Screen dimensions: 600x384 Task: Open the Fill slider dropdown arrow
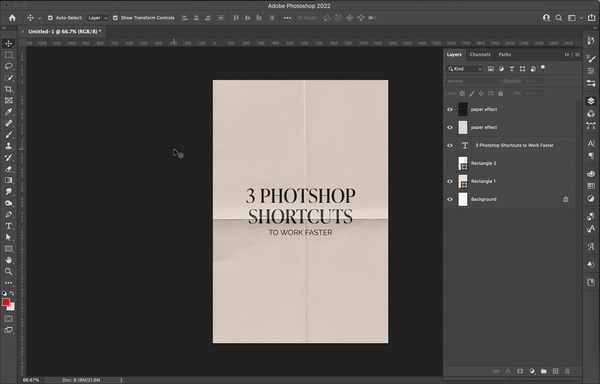click(541, 93)
